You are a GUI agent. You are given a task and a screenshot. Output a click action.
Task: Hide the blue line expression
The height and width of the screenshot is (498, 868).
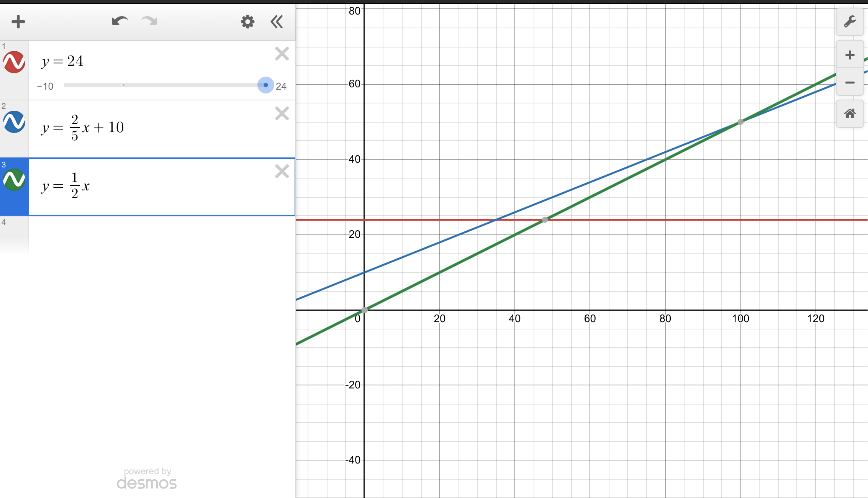coord(14,122)
